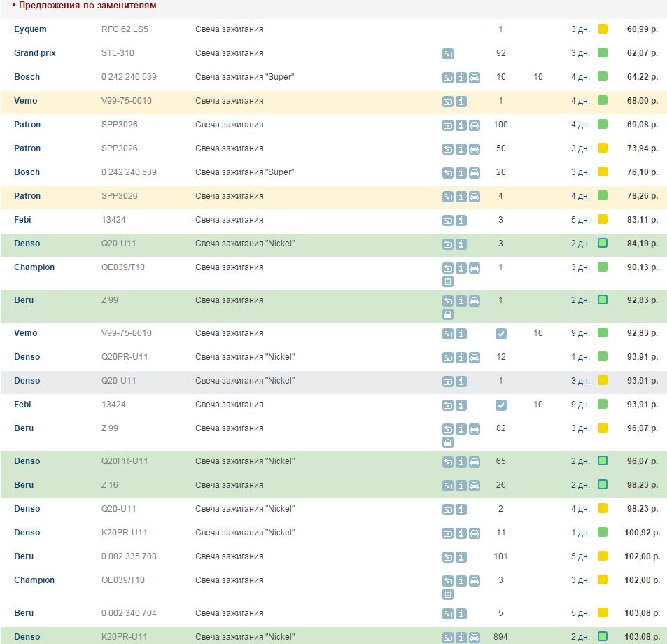Open the info icon in Beru 92,83 р. row
Viewport: 667px width, 644px height.
point(461,301)
